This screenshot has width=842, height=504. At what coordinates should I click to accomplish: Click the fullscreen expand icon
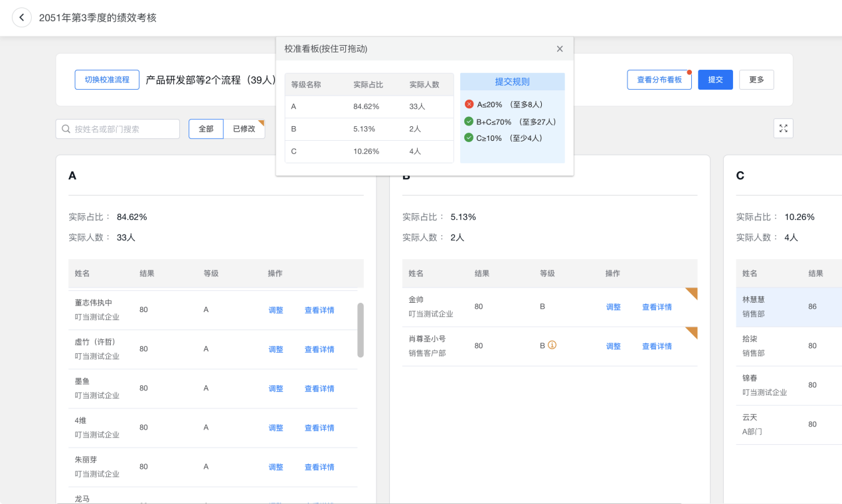784,128
